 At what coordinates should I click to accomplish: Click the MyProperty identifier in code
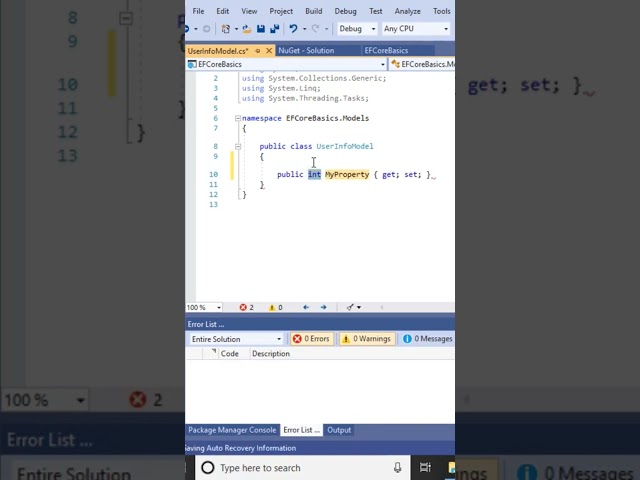(347, 175)
